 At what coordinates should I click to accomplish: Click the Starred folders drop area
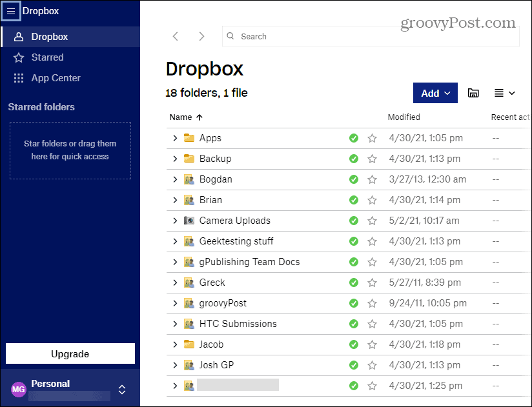(x=70, y=150)
